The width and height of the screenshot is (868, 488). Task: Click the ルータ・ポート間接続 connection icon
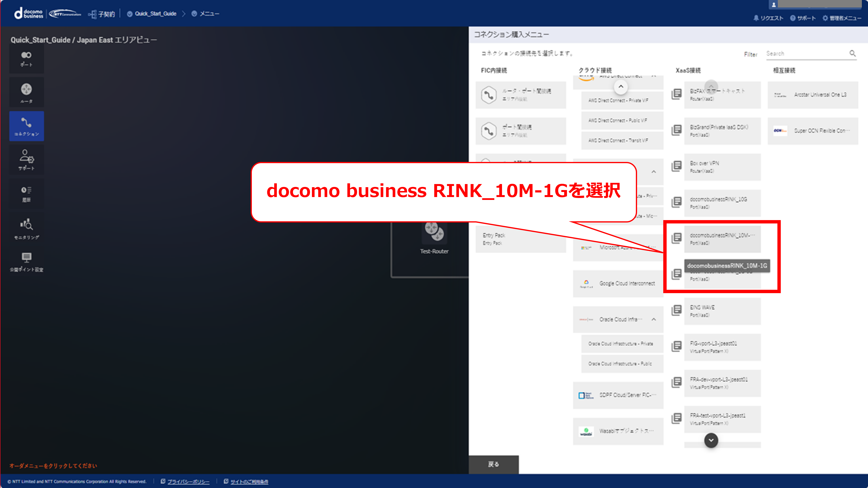(489, 95)
